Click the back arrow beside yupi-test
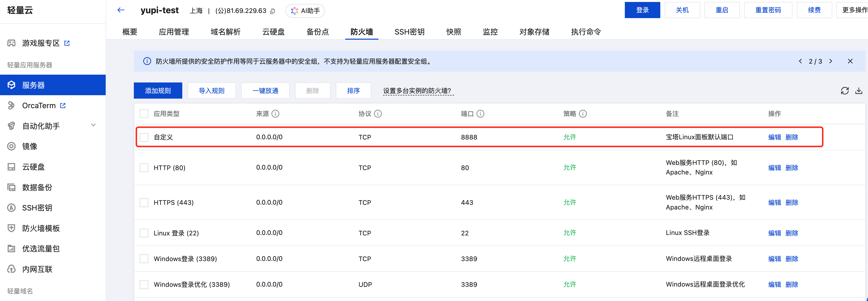868x301 pixels. point(121,10)
